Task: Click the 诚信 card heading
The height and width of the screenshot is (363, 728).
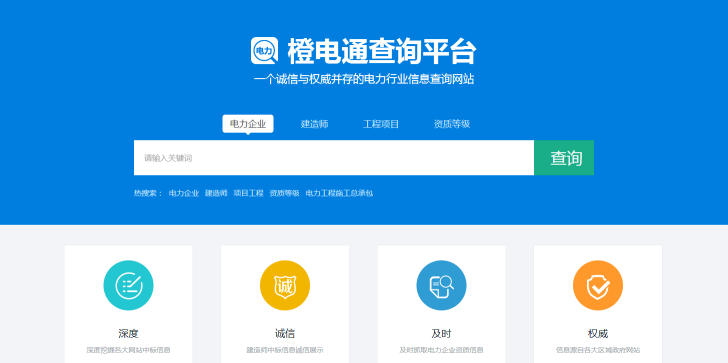Action: pos(285,333)
